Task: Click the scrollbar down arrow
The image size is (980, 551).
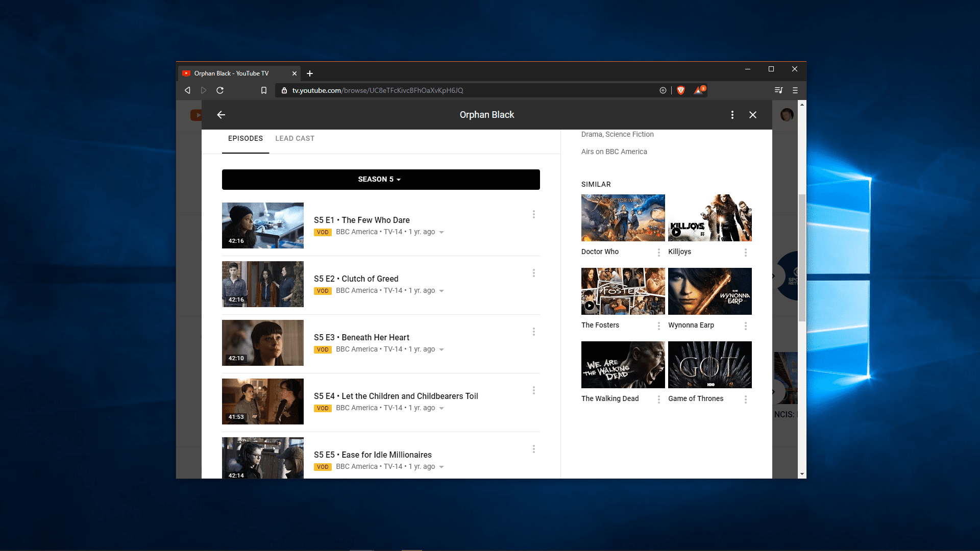Action: click(x=802, y=474)
